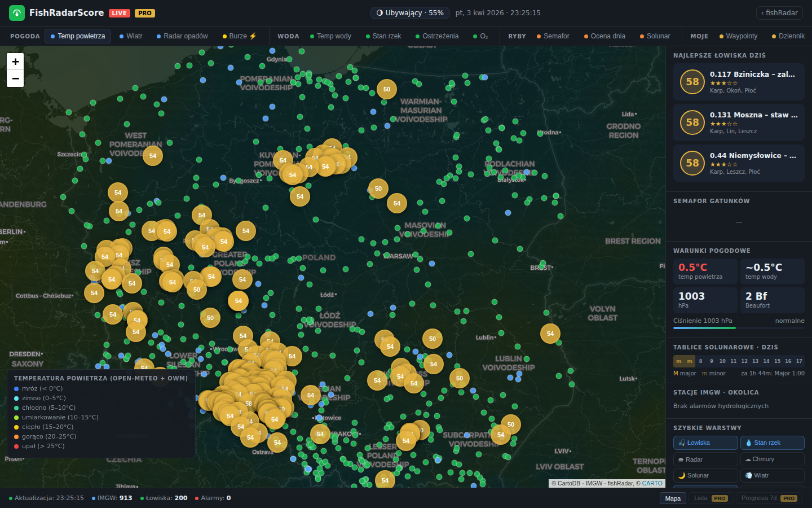
Task: Click the 58 score badge for Moszna
Action: coord(692,122)
